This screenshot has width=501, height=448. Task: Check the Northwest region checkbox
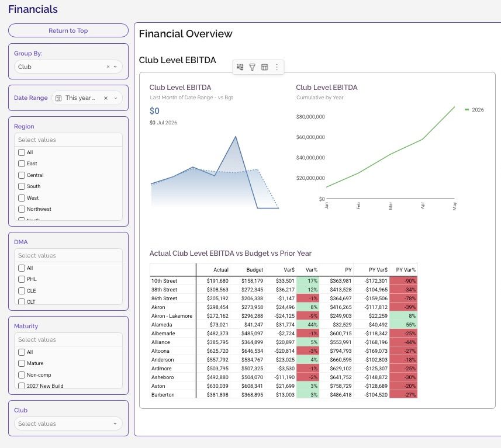(22, 209)
